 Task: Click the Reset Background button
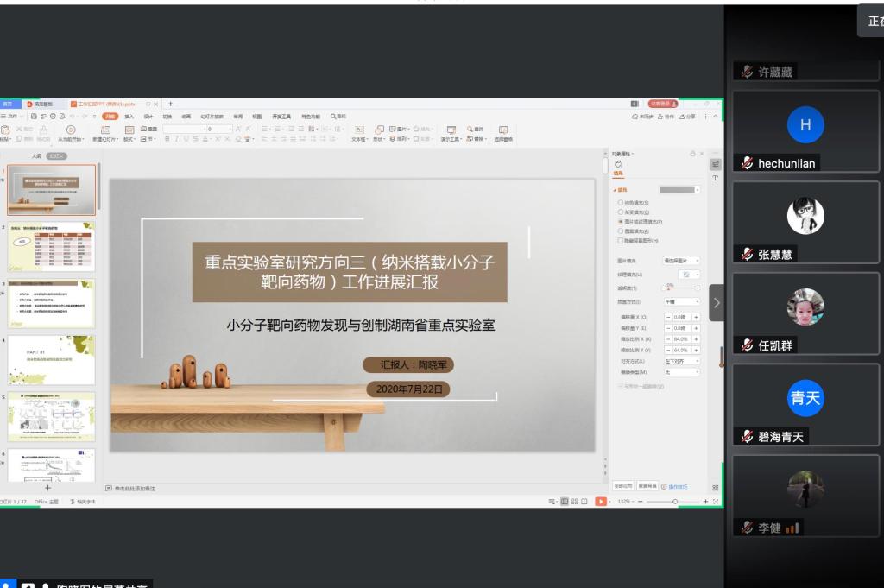pyautogui.click(x=647, y=486)
